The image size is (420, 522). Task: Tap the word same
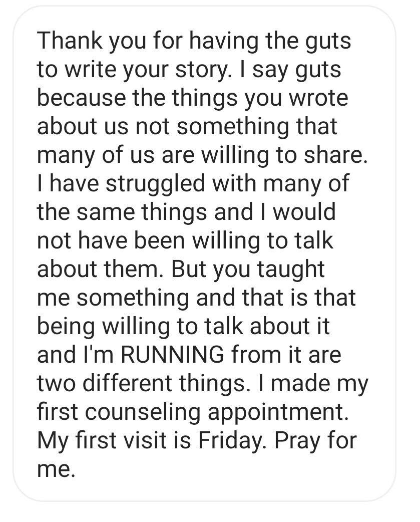[x=106, y=212]
